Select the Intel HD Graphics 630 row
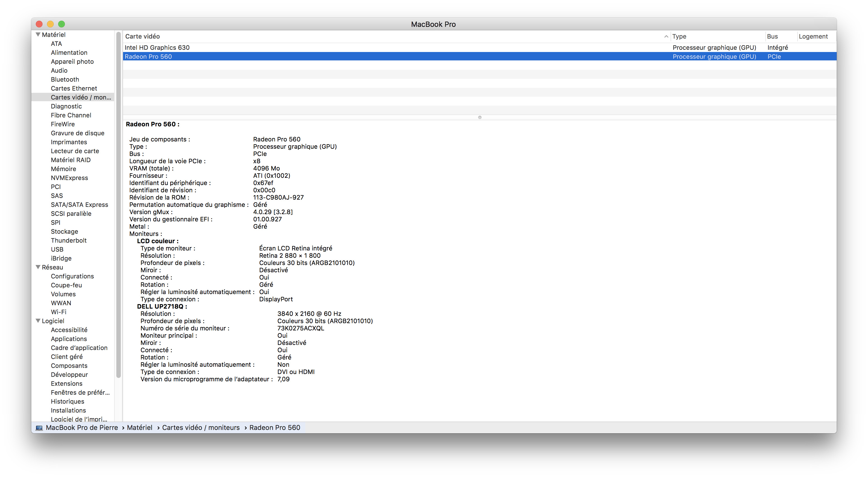This screenshot has width=868, height=478. coord(480,48)
